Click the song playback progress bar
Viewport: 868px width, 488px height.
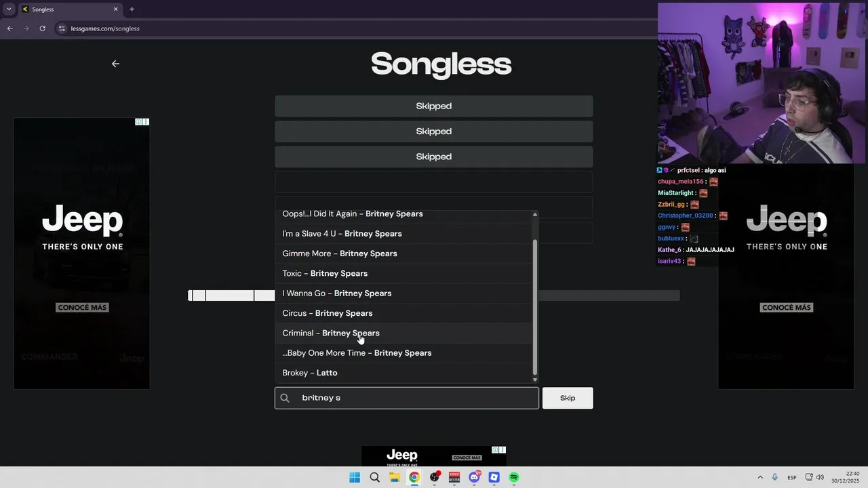[x=434, y=296]
